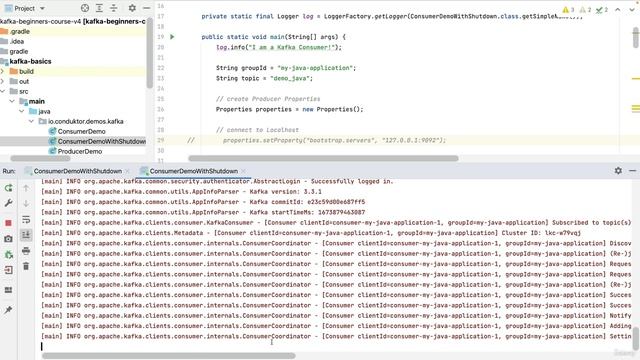
Task: Expand the out folder
Action: click(x=2, y=81)
